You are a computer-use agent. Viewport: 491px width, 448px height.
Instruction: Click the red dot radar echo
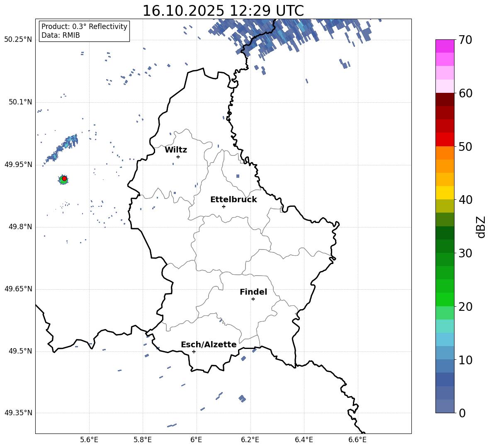pyautogui.click(x=64, y=179)
